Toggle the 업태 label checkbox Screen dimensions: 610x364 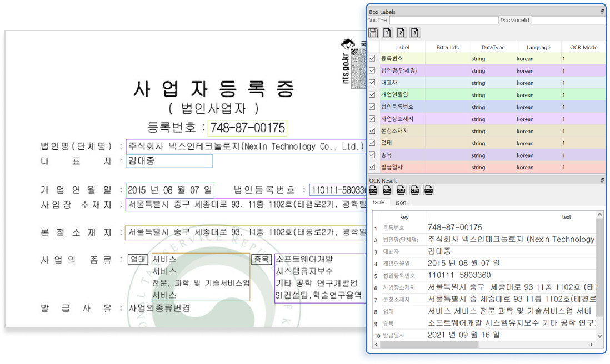pos(372,143)
